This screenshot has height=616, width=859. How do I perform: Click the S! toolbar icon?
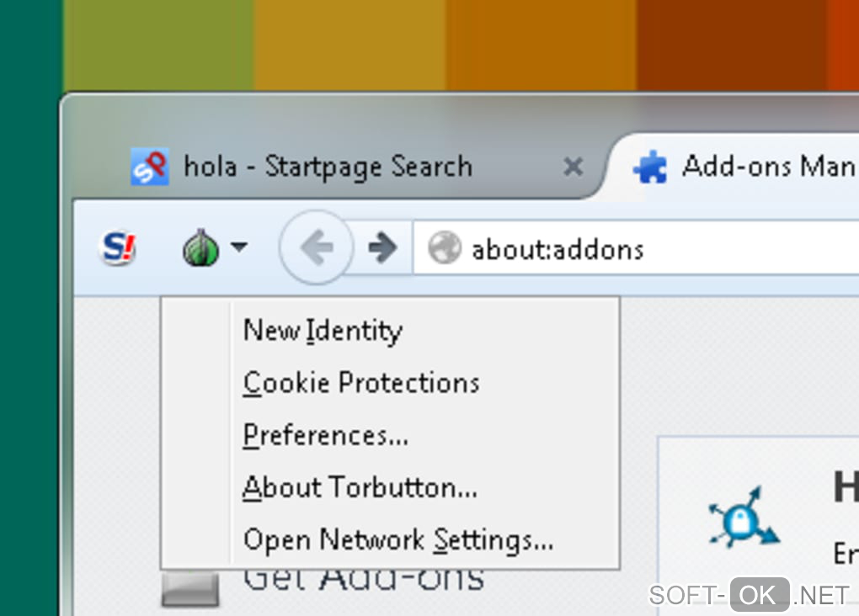(x=118, y=247)
